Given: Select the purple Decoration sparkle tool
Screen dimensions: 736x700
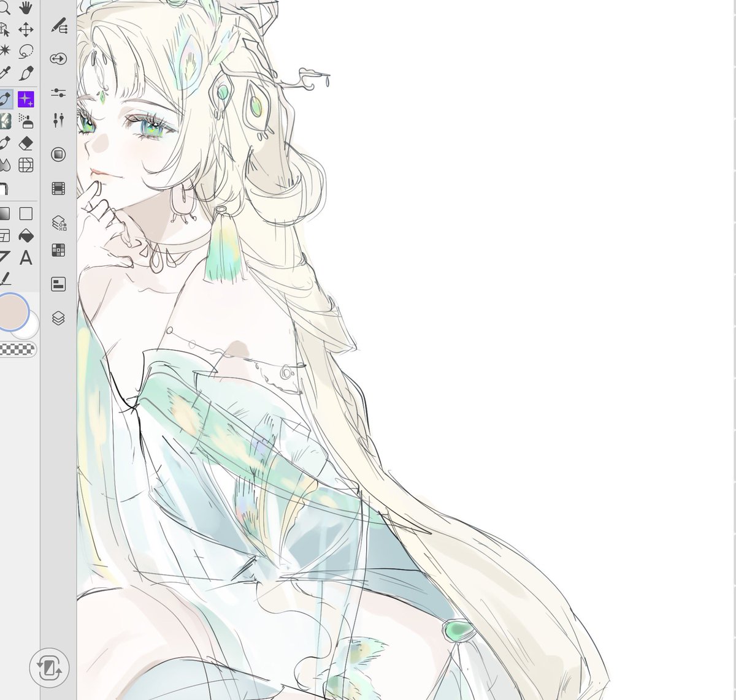Looking at the screenshot, I should pyautogui.click(x=26, y=99).
